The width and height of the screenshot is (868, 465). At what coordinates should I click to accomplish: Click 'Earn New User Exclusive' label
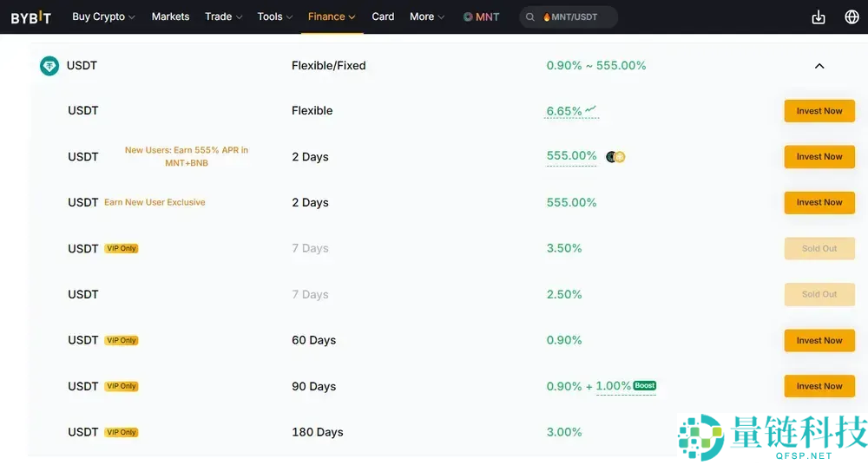click(x=155, y=203)
